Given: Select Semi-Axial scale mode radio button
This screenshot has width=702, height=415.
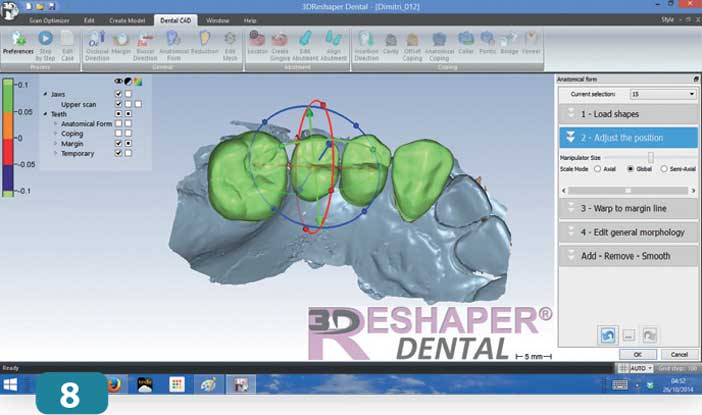Looking at the screenshot, I should pyautogui.click(x=663, y=169).
